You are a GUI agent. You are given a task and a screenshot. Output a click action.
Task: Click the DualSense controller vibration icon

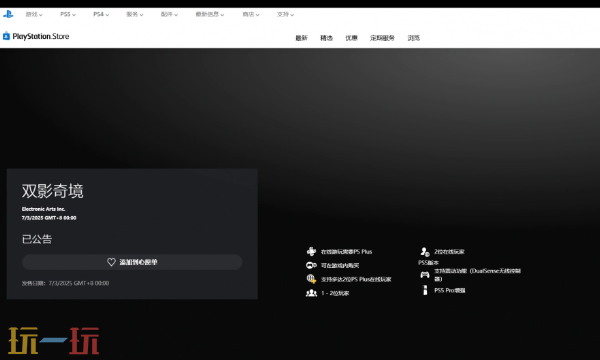(425, 275)
